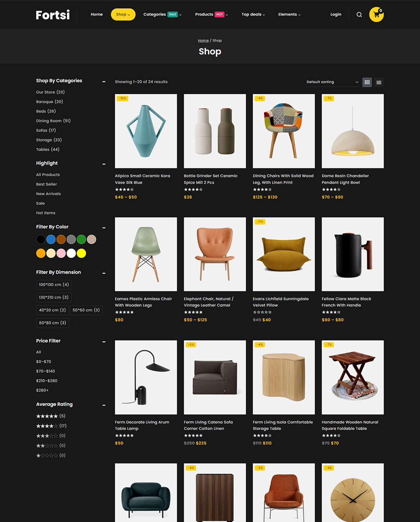420x522 pixels.
Task: Open the Categories menu
Action: pyautogui.click(x=162, y=14)
